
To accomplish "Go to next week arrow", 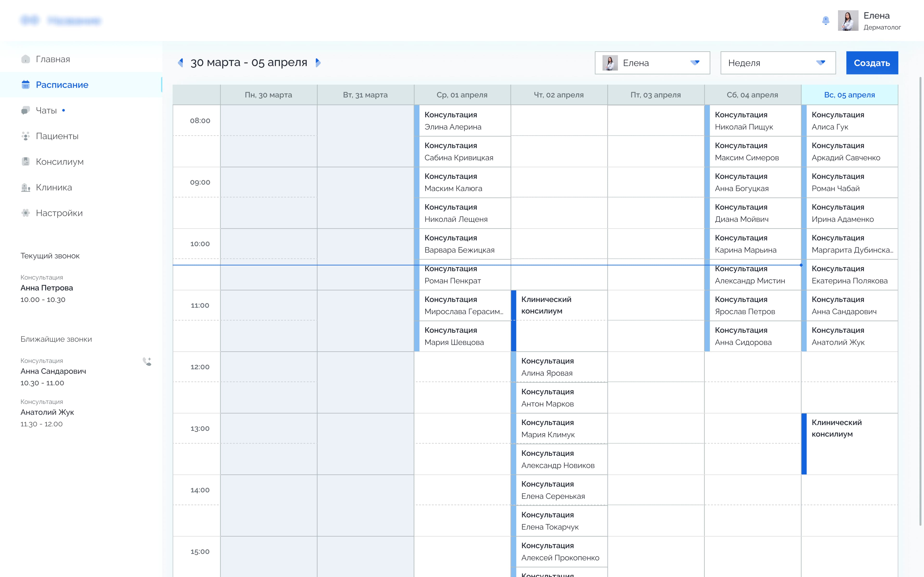I will (318, 63).
